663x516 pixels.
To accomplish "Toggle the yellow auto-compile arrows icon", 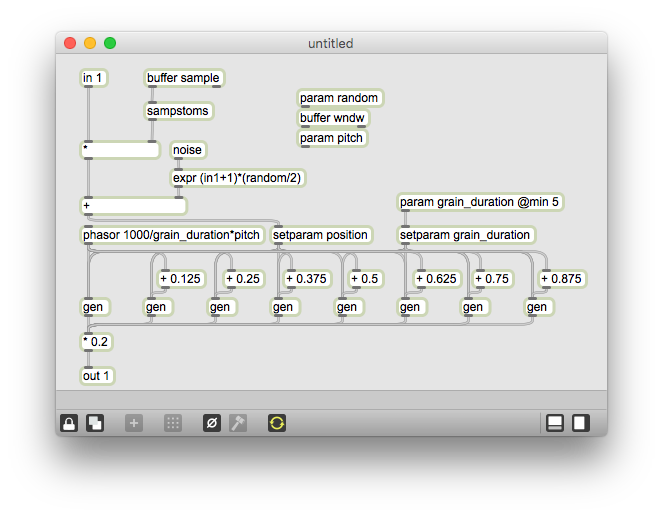I will [277, 423].
